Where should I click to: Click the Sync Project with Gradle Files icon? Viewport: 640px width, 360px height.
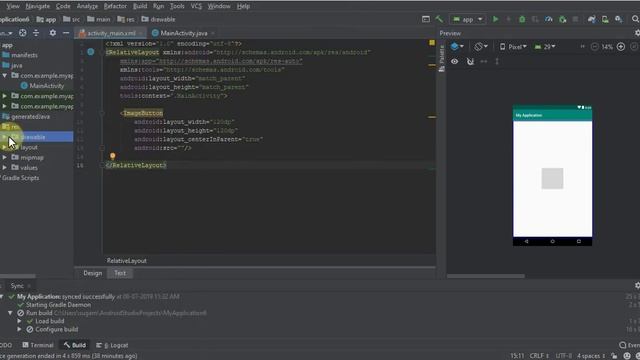tap(591, 19)
